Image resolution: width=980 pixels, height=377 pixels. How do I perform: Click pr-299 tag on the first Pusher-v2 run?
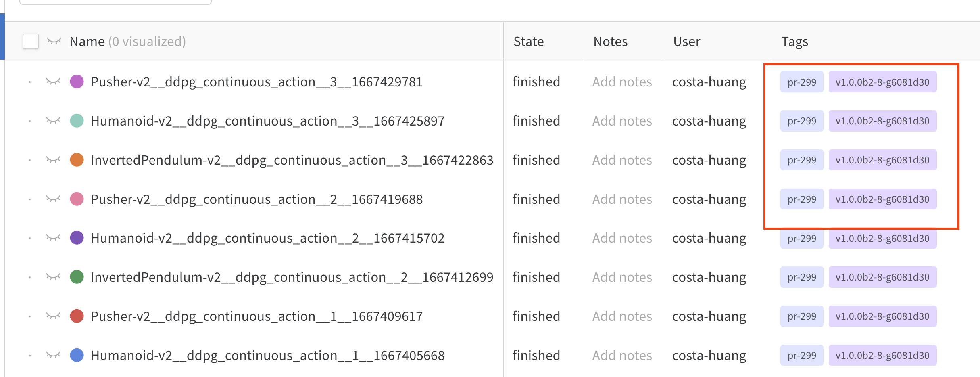[x=802, y=82]
